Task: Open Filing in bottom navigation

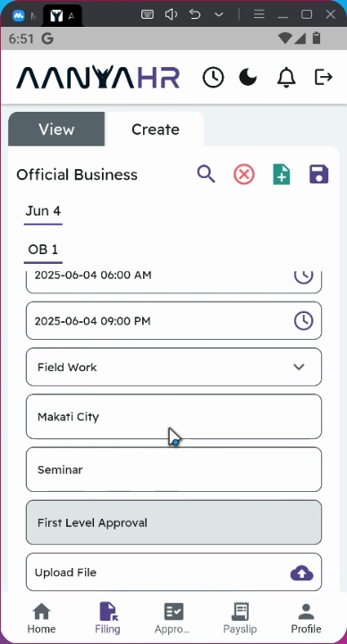Action: 107,619
